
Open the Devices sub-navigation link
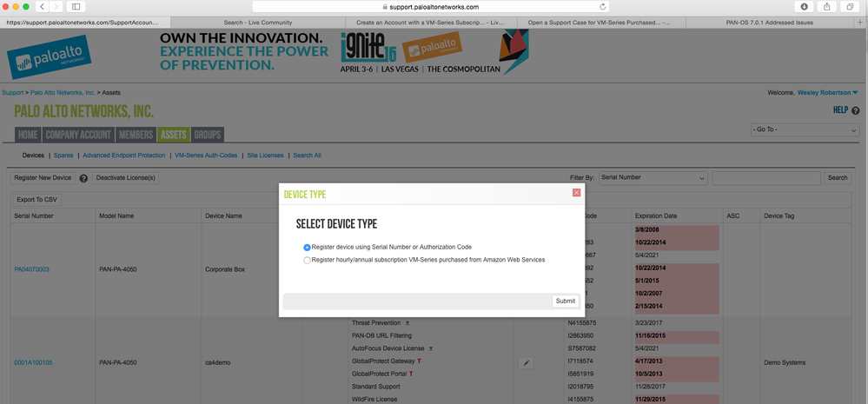point(33,156)
